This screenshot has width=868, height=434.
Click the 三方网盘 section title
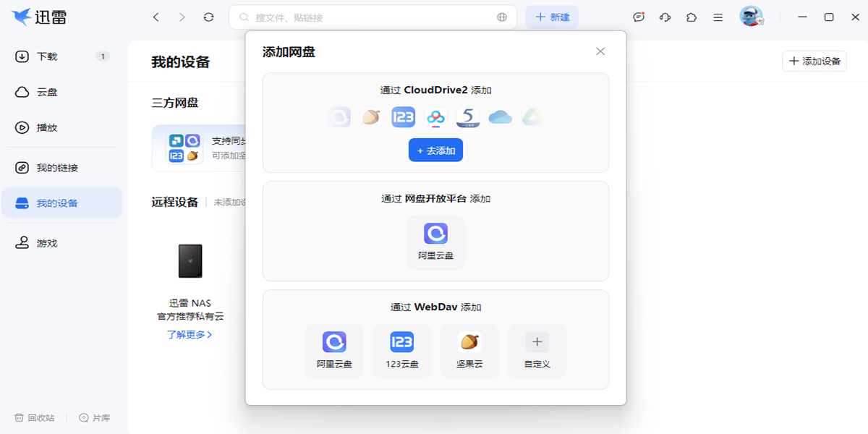tap(174, 103)
